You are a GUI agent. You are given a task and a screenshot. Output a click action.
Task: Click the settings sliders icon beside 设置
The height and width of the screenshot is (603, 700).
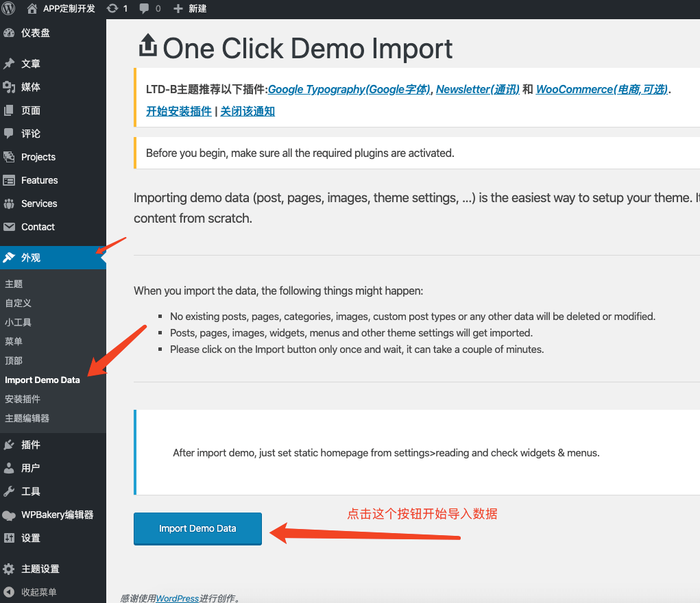click(9, 538)
